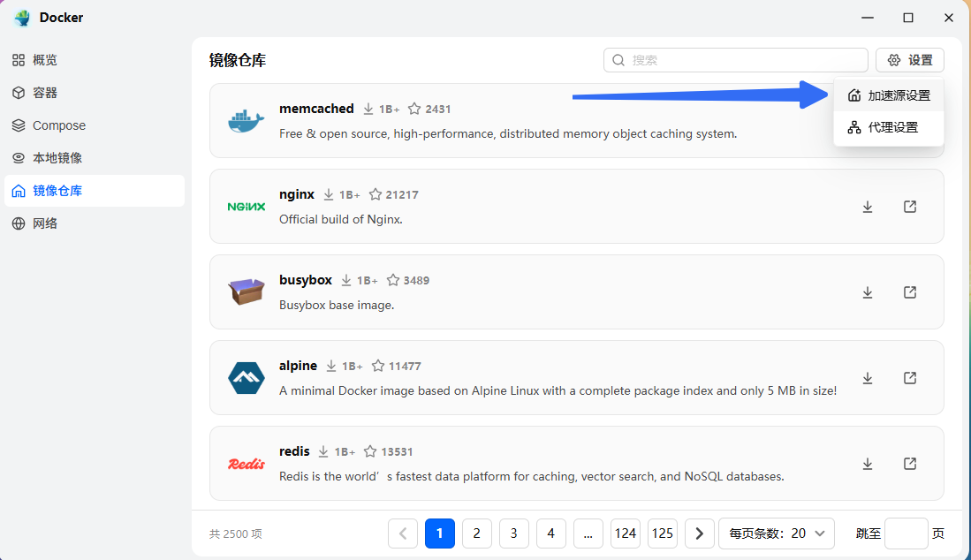
Task: Open busybox external link icon
Action: coord(910,292)
